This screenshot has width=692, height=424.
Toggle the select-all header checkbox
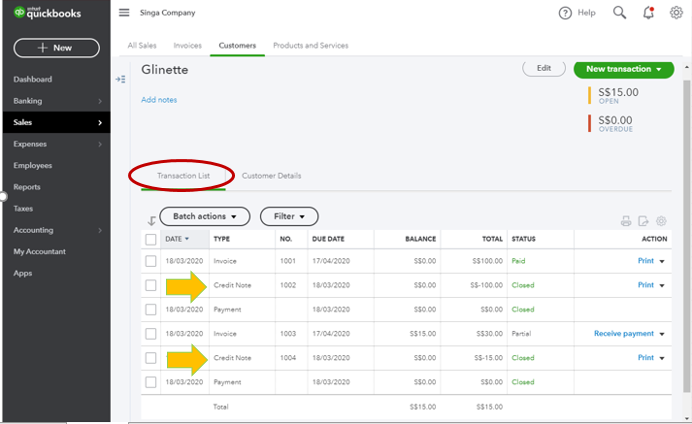tap(150, 239)
